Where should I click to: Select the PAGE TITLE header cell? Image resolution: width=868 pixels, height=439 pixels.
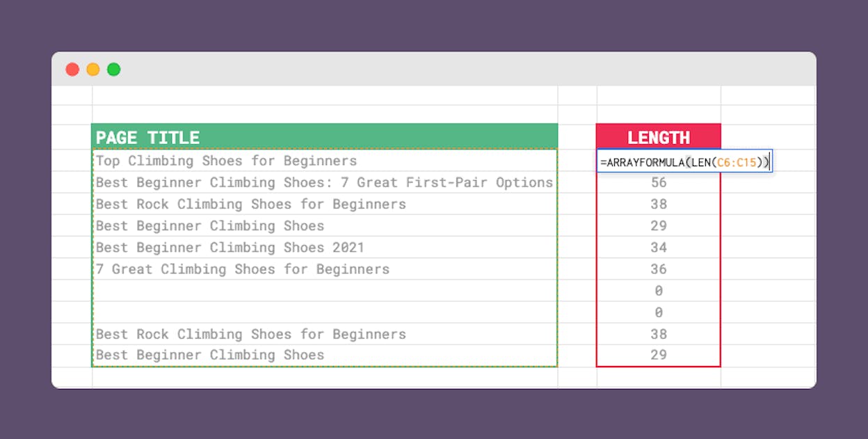tap(325, 136)
